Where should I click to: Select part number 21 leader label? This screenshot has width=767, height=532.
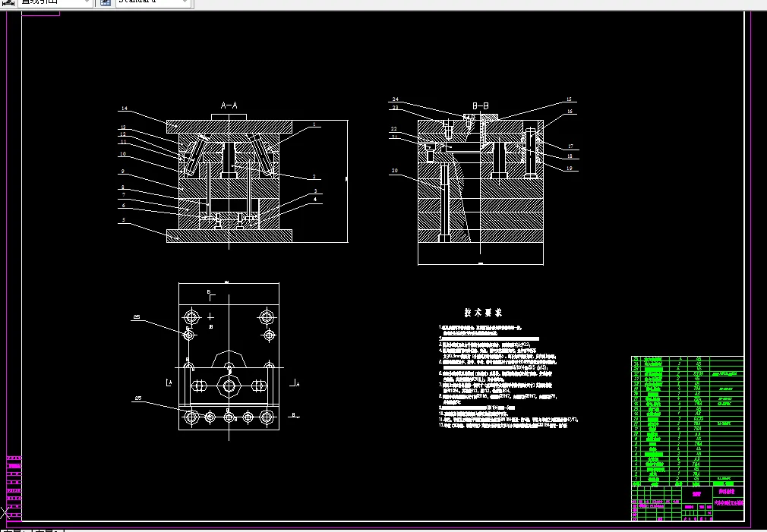(x=394, y=137)
